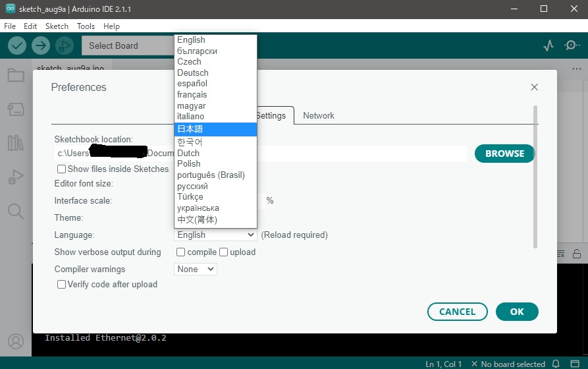Check verbose output during upload
The height and width of the screenshot is (369, 588).
pos(223,252)
